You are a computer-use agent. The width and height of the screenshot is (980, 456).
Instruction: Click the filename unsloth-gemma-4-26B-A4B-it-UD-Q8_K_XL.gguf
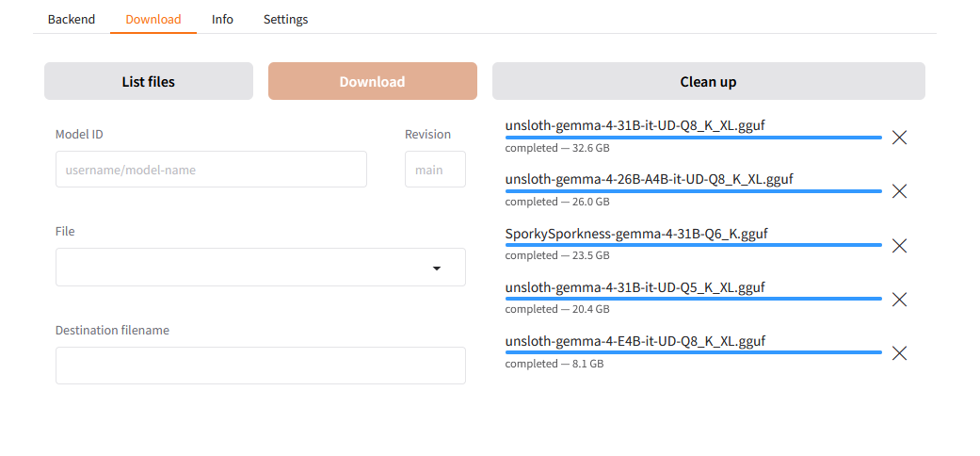[x=649, y=180]
